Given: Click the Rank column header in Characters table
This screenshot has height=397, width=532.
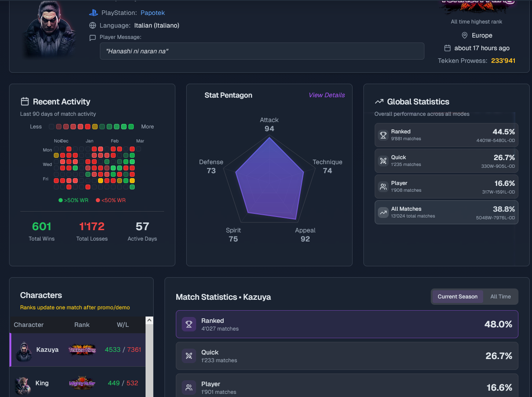Looking at the screenshot, I should pos(82,325).
